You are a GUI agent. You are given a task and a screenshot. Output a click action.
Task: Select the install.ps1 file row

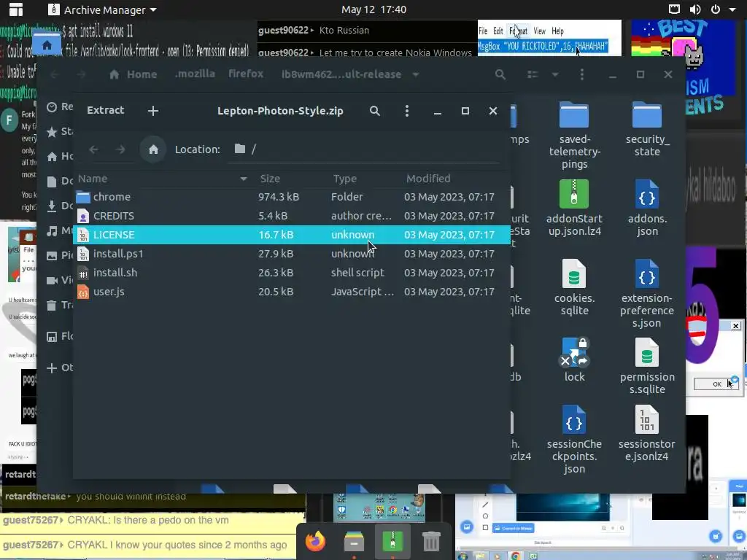[x=291, y=254]
